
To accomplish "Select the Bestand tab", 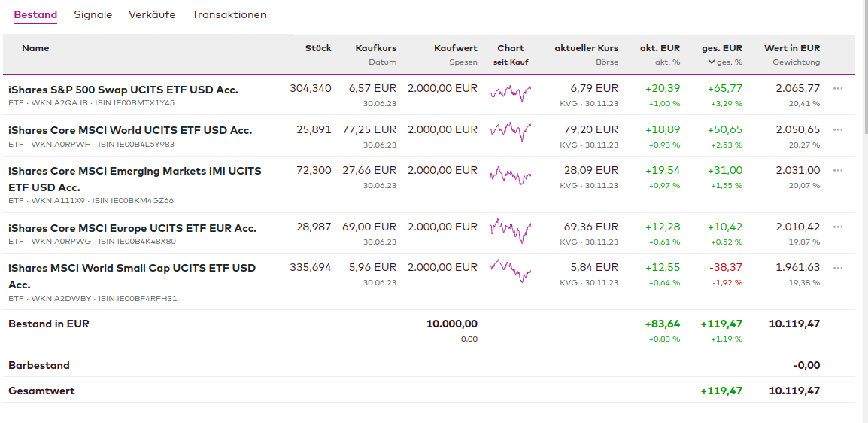I will pos(35,15).
